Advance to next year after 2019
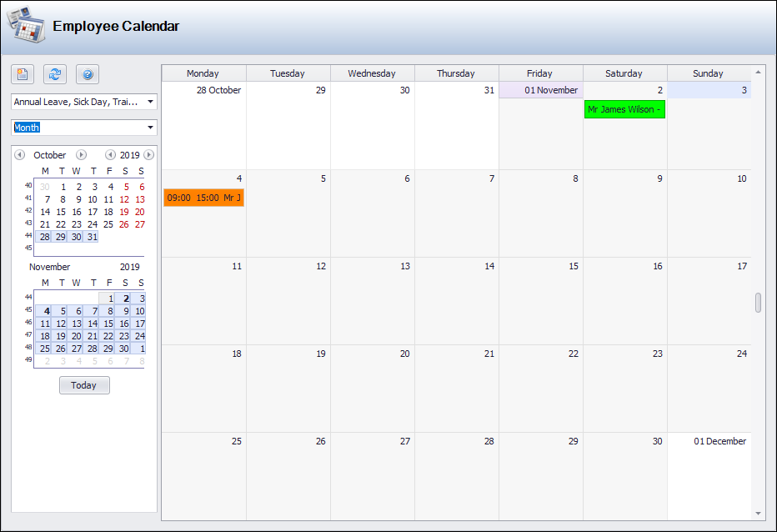 [148, 155]
